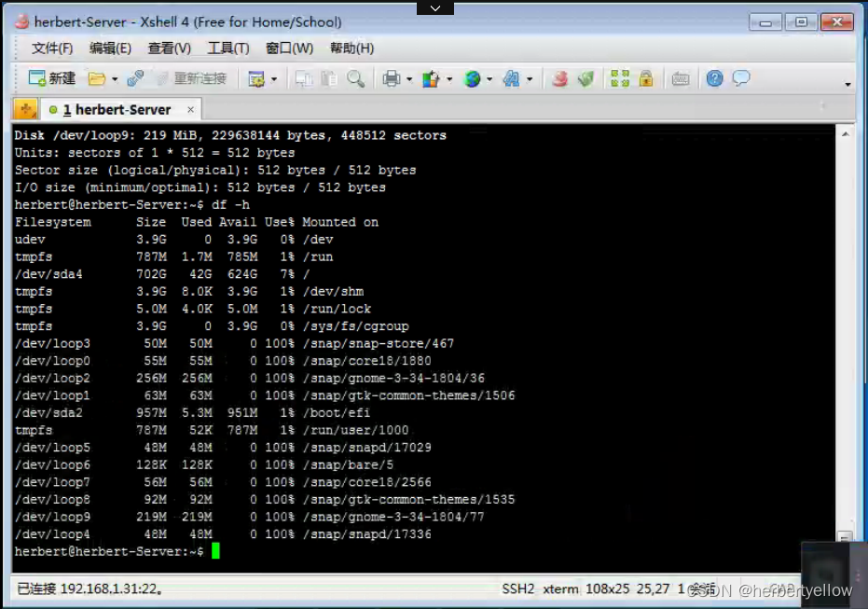Image resolution: width=868 pixels, height=609 pixels.
Task: Toggle full screen with green arrows icon
Action: click(620, 78)
